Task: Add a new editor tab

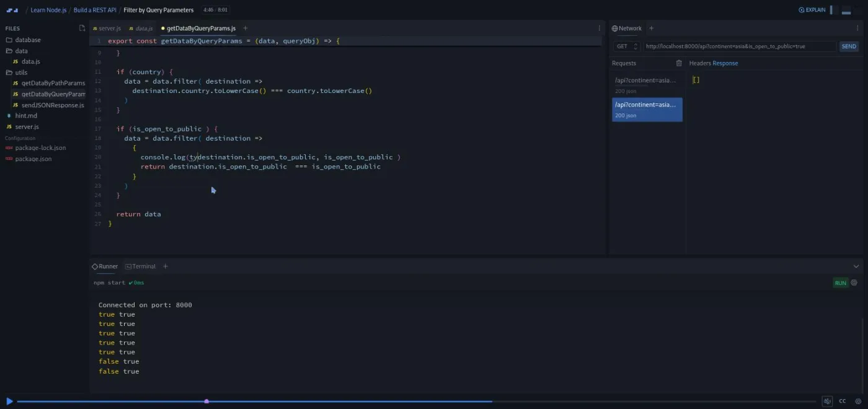Action: 245,29
